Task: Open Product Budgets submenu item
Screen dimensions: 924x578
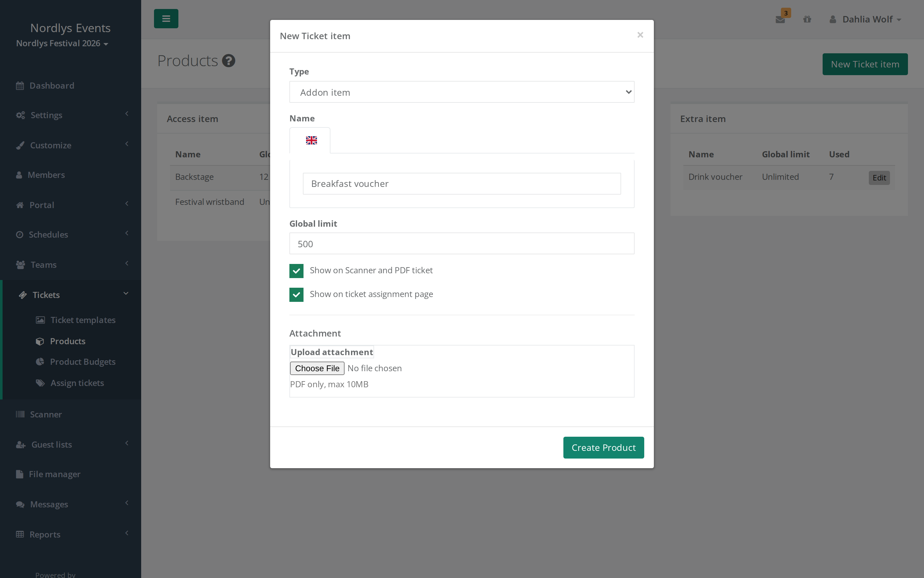Action: [x=76, y=362]
